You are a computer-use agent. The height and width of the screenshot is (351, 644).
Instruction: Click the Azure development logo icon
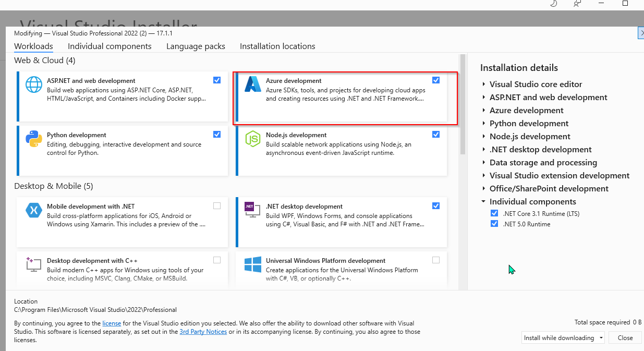pyautogui.click(x=253, y=84)
